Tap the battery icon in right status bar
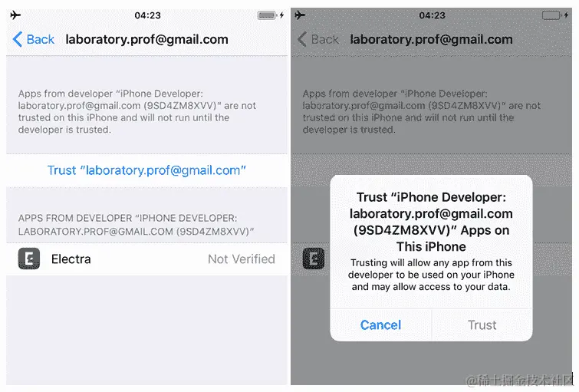Viewport: 579px width, 392px height. point(551,15)
